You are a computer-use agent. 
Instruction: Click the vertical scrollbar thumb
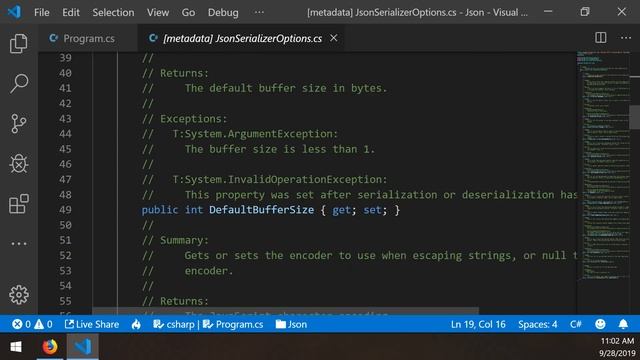click(635, 117)
